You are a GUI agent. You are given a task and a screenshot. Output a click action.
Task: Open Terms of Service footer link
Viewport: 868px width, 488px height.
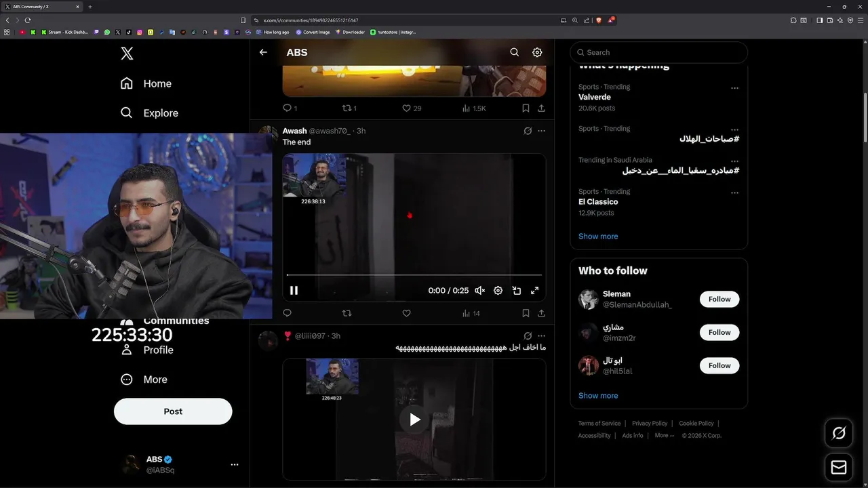tap(599, 424)
